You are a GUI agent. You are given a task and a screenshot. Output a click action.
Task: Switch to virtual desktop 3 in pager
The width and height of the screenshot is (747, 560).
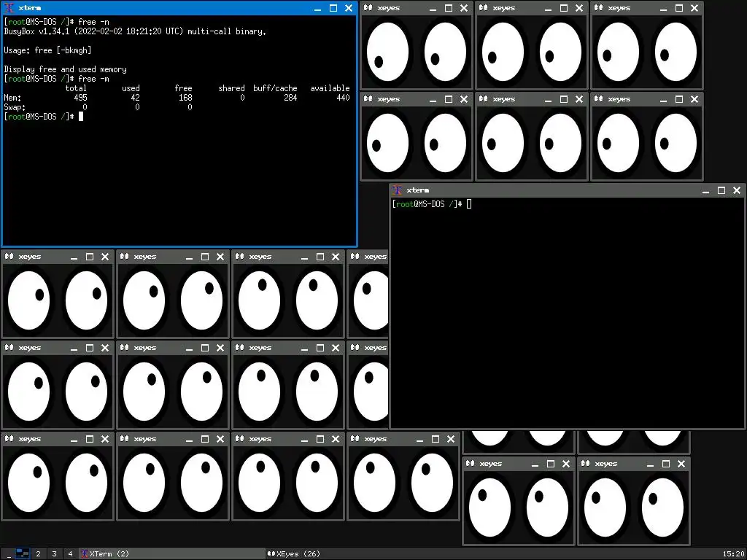[54, 554]
